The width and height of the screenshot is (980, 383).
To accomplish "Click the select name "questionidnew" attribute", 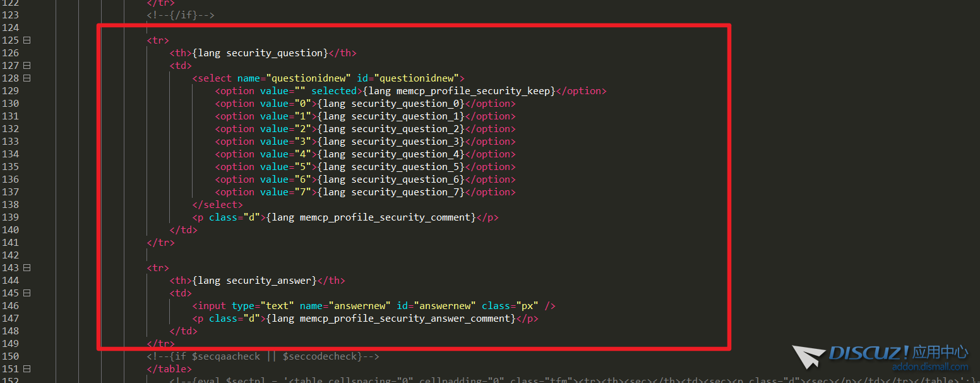I will [x=294, y=78].
